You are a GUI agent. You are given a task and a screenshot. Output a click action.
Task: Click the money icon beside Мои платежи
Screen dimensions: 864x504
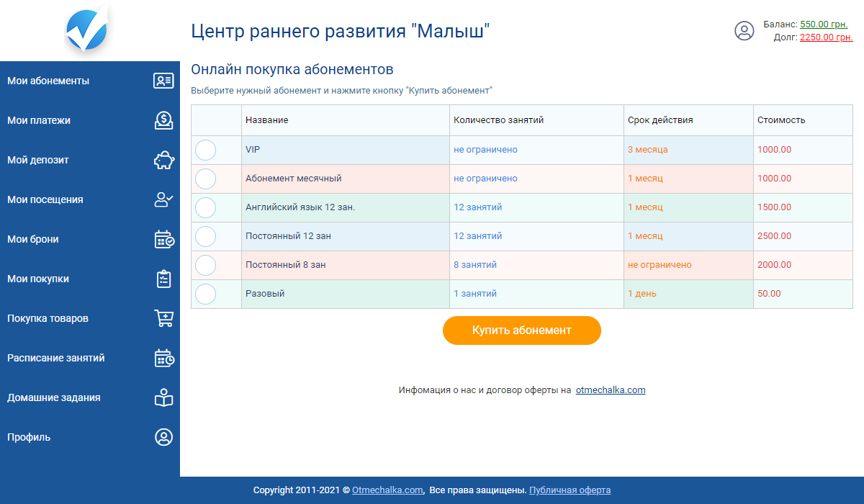[163, 120]
